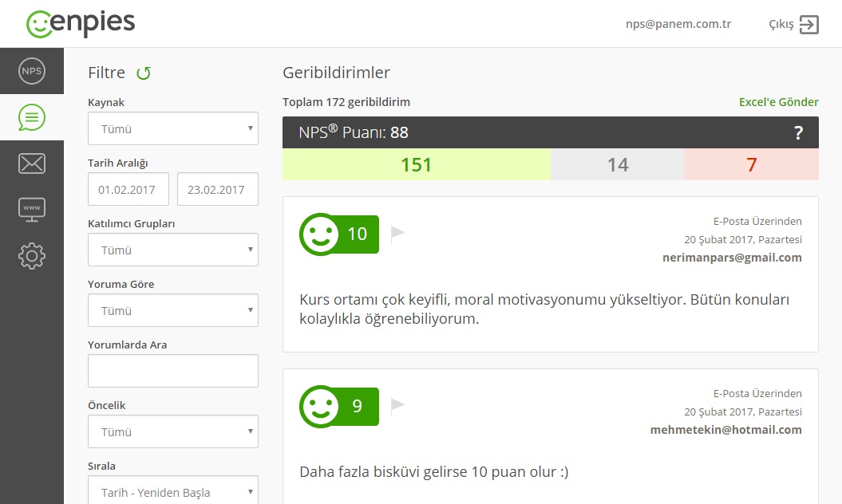Screen dimensions: 842x504
Task: Click the Geribildirimler heading
Action: pos(336,73)
